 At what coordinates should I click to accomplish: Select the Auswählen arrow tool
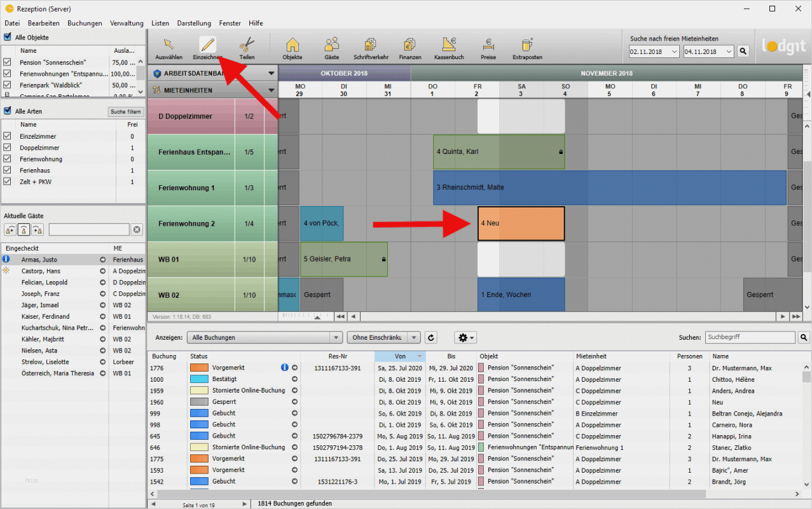pyautogui.click(x=169, y=47)
